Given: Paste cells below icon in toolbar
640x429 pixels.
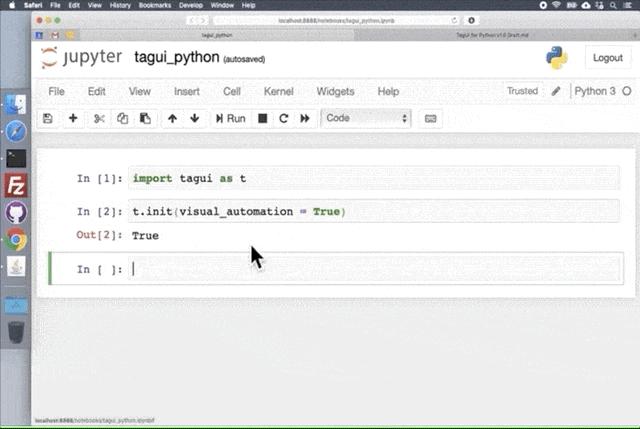Looking at the screenshot, I should (145, 118).
